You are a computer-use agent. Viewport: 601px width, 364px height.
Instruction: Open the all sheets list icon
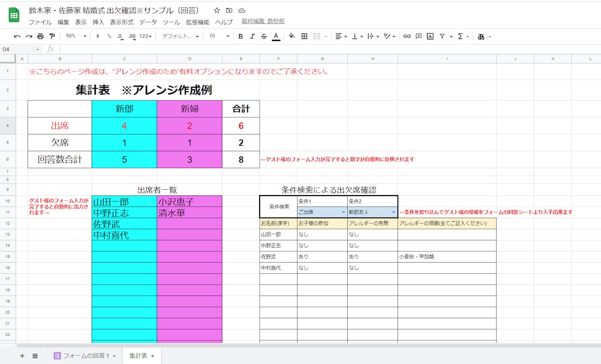(35, 356)
